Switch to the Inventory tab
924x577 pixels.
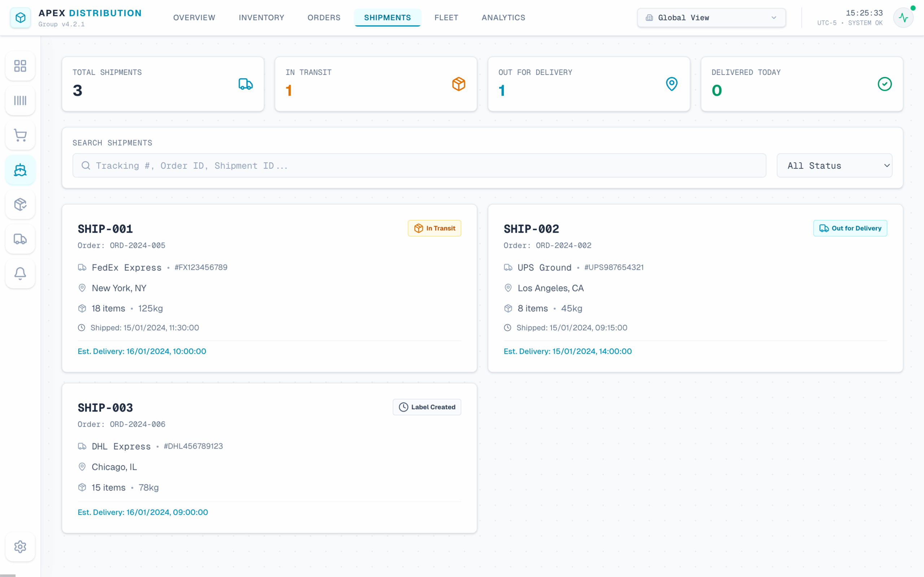[261, 18]
